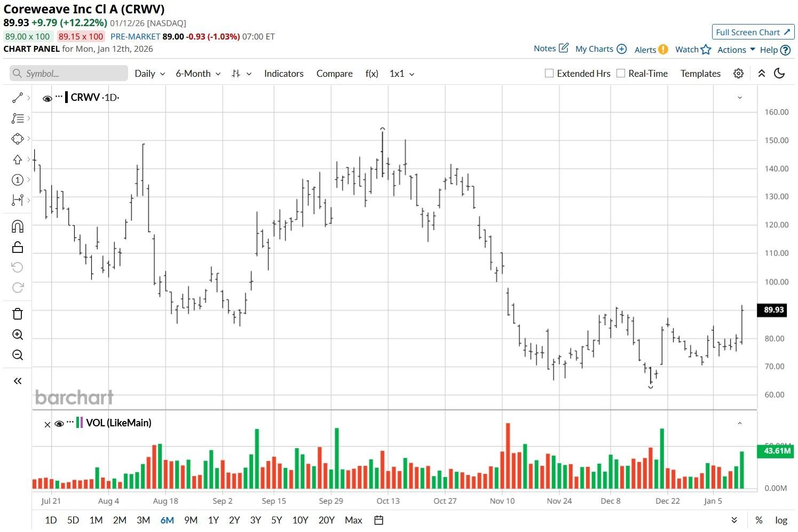Open the Actions dropdown menu
This screenshot has height=532, width=798.
pos(736,50)
